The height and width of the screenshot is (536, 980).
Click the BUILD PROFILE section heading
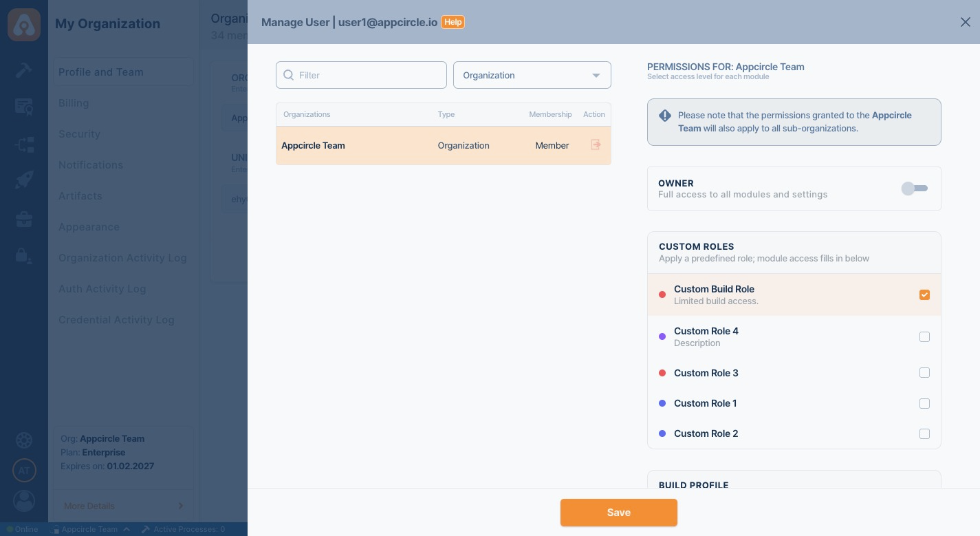(693, 484)
